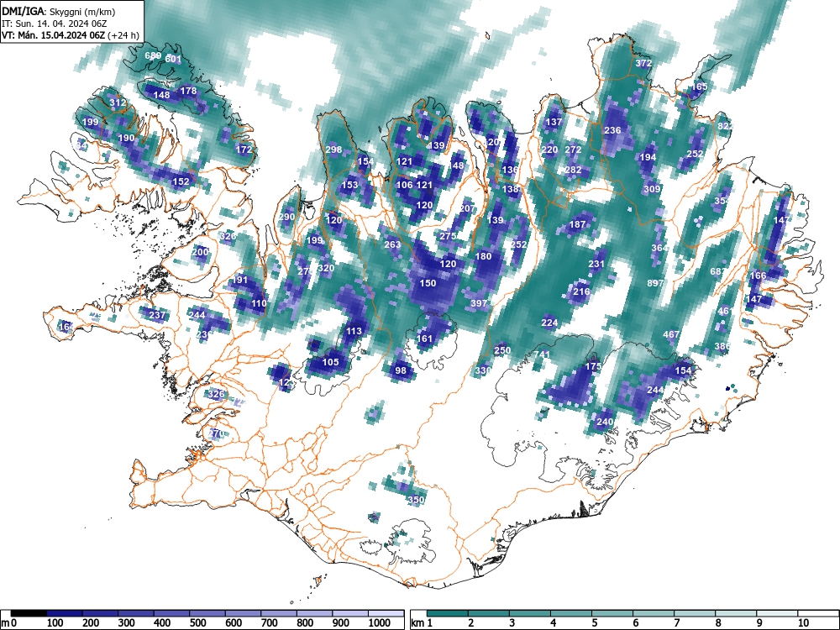Viewport: 840px width, 630px height.
Task: Click the map value 897
Action: tap(655, 283)
